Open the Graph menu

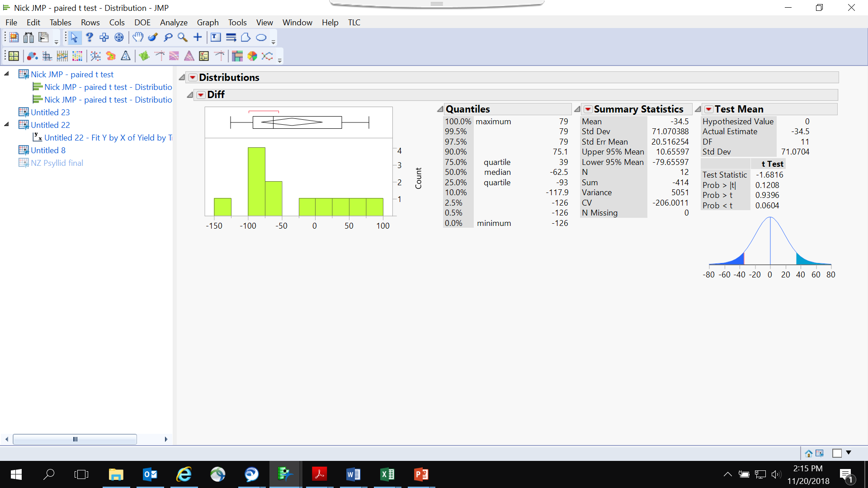point(208,22)
